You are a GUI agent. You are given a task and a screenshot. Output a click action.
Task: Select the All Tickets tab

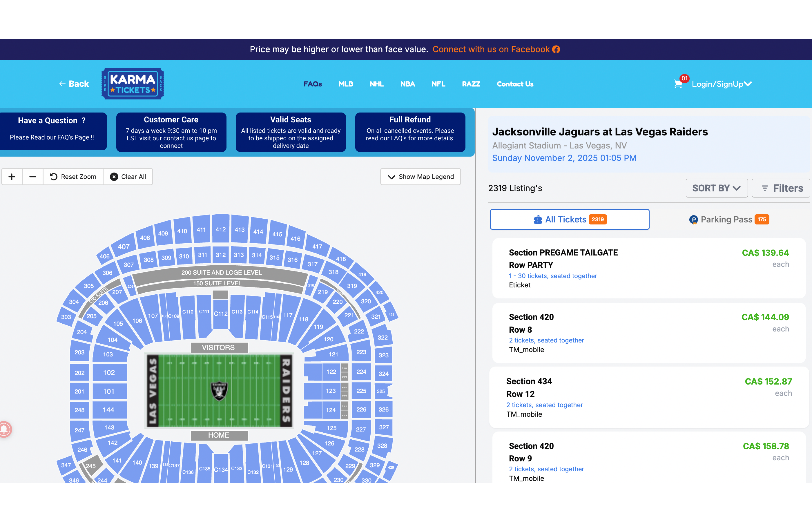(x=570, y=220)
